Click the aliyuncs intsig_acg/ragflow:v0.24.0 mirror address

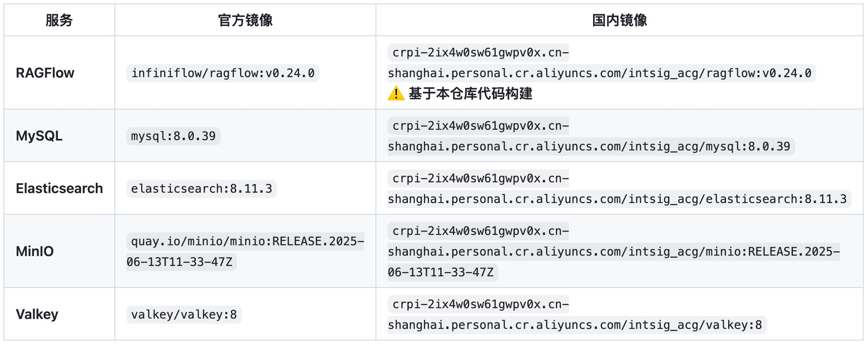[602, 63]
